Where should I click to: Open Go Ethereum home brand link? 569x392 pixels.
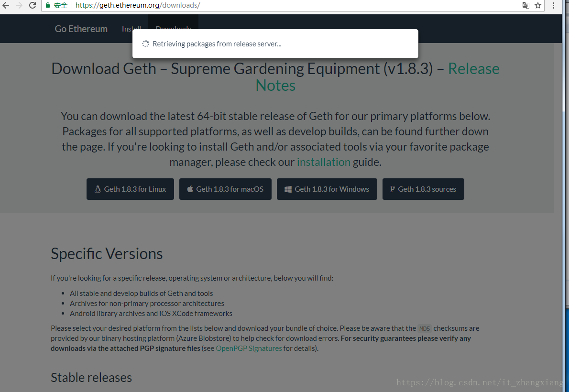point(81,29)
